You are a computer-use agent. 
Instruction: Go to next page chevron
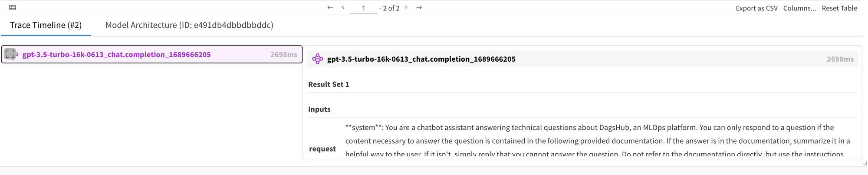click(406, 7)
